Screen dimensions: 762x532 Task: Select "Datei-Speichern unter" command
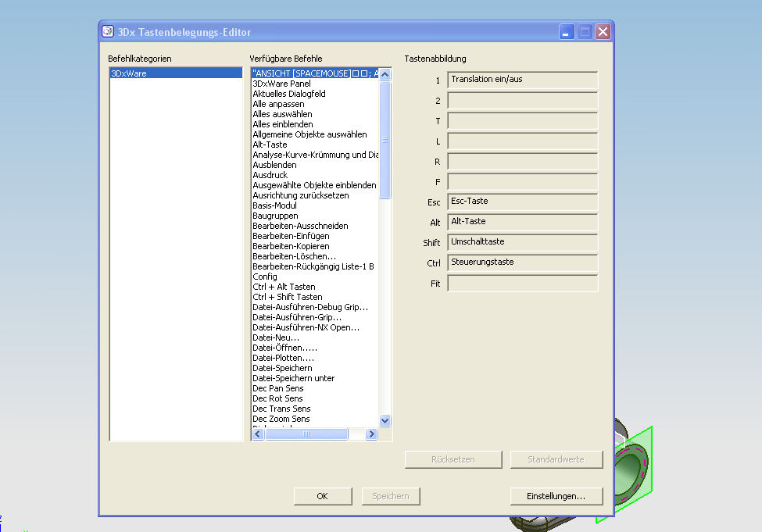(314, 378)
